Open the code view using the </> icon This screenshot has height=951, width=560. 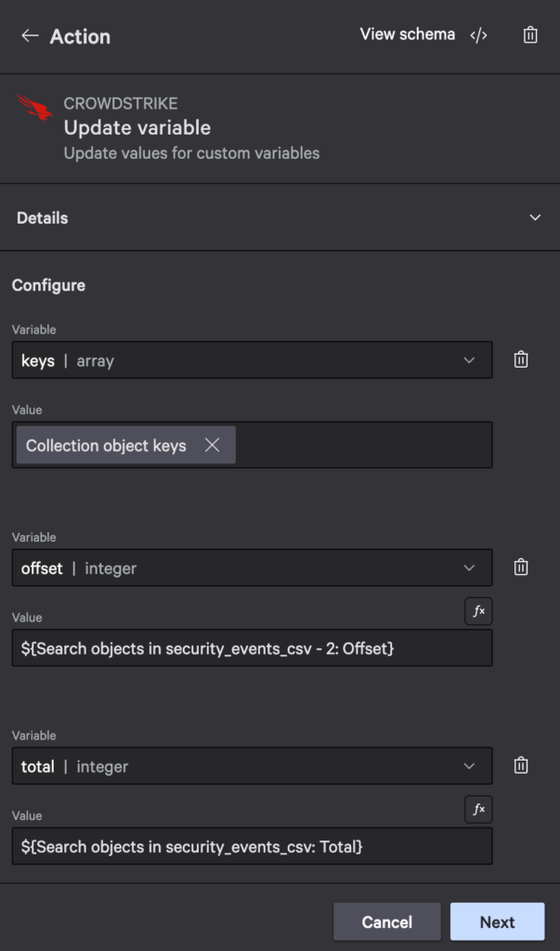click(479, 35)
